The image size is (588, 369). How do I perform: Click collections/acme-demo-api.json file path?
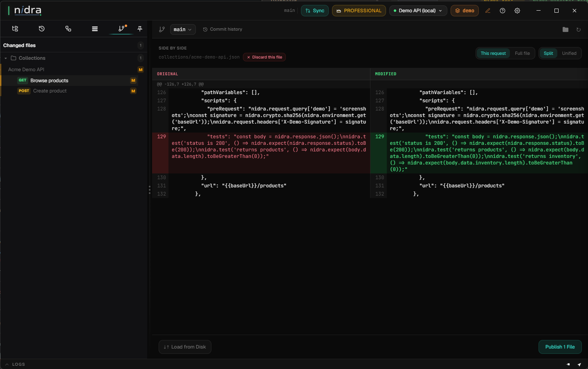click(199, 57)
